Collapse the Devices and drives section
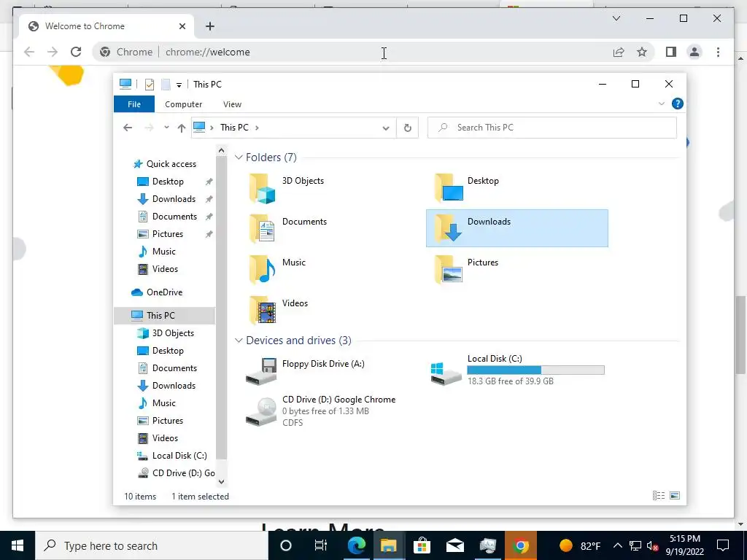 click(x=239, y=341)
